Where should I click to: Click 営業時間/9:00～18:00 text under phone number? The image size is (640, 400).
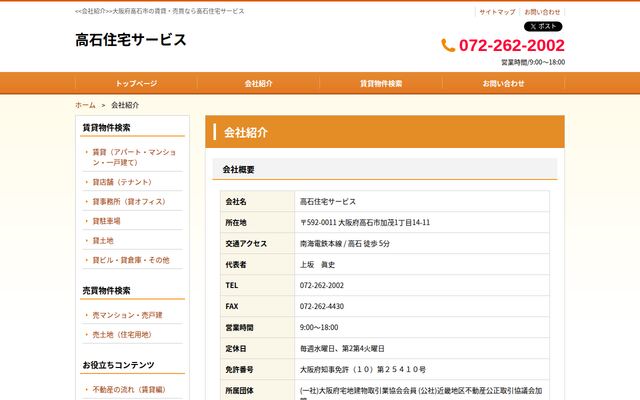533,62
